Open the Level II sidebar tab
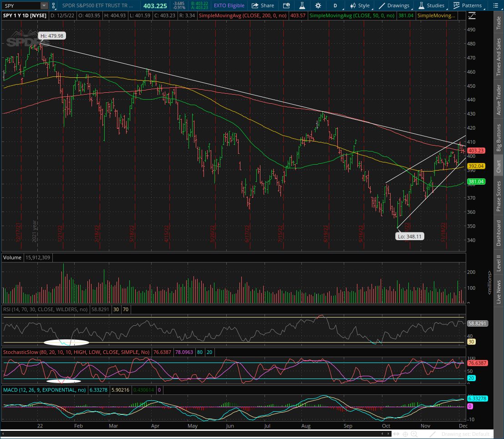The image size is (504, 439). (499, 263)
